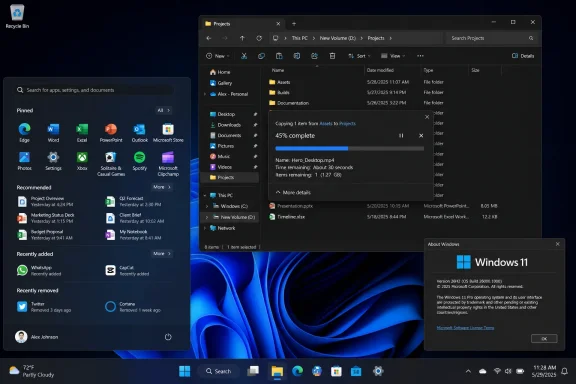Open Edge from the taskbar
This screenshot has width=576, height=384.
point(297,371)
